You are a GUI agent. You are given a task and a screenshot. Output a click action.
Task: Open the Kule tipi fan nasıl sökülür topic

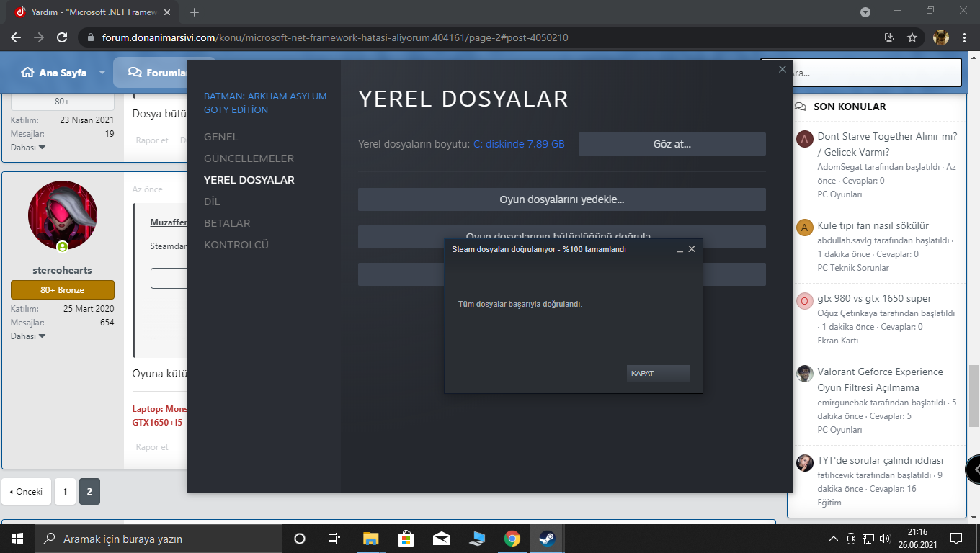point(873,225)
